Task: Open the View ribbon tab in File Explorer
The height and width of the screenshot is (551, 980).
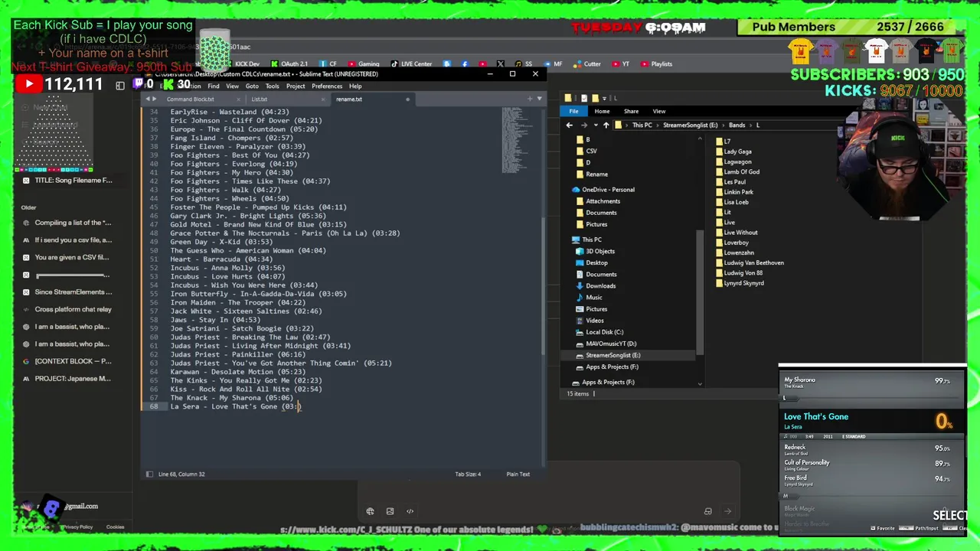Action: pos(658,111)
